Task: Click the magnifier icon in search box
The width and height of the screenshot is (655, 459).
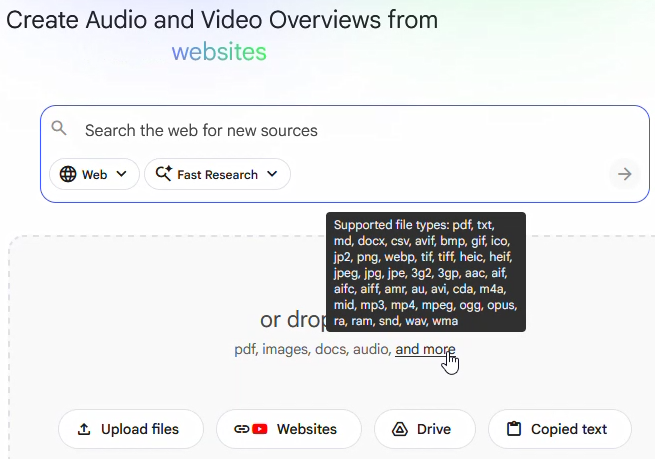Action: tap(59, 129)
